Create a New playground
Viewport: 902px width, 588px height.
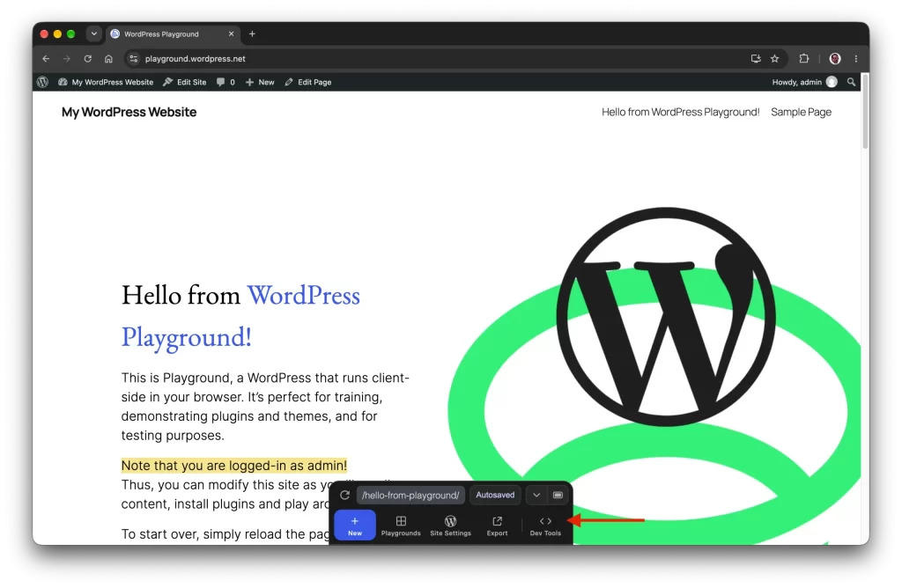[x=355, y=526]
